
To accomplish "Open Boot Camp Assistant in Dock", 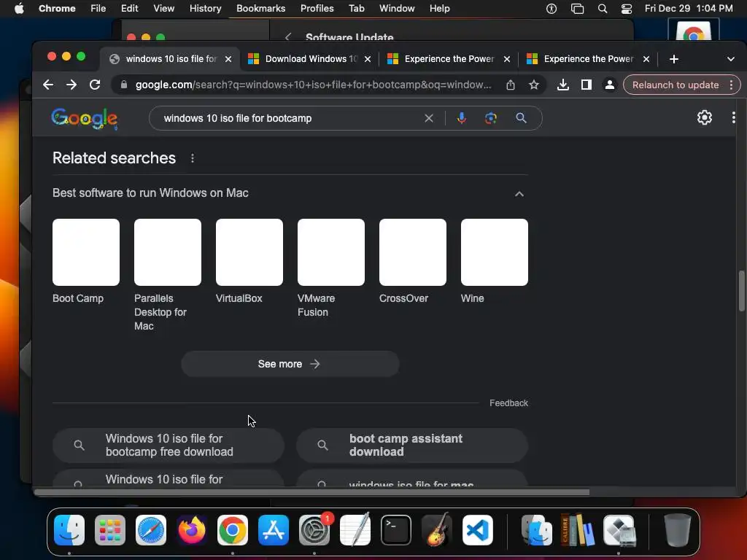I will point(619,530).
